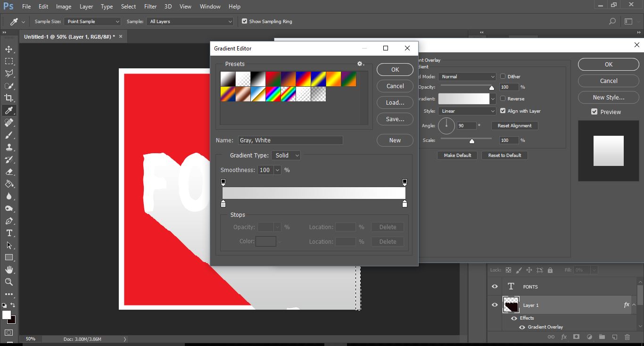Click the Scale slider handle
Viewport: 644px width, 346px height.
pyautogui.click(x=472, y=140)
